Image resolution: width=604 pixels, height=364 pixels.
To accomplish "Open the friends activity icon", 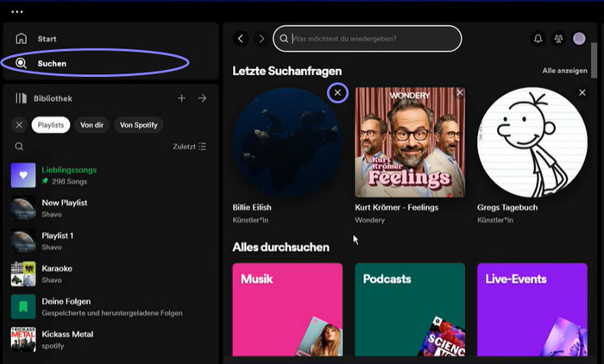I will point(558,39).
